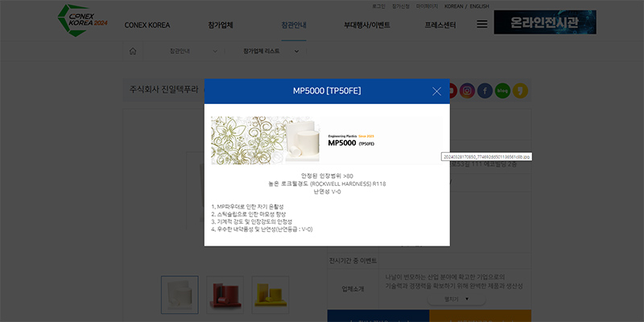Open the Instagram social icon
The height and width of the screenshot is (322, 644).
[467, 90]
